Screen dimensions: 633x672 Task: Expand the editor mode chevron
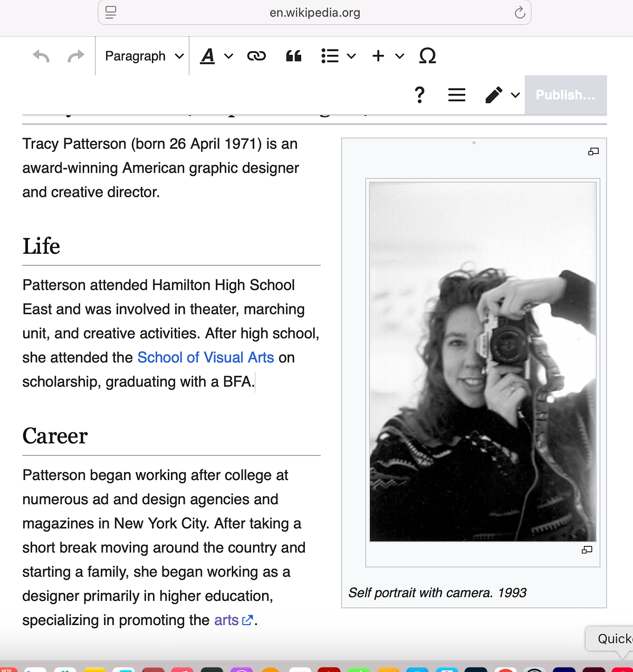tap(515, 95)
